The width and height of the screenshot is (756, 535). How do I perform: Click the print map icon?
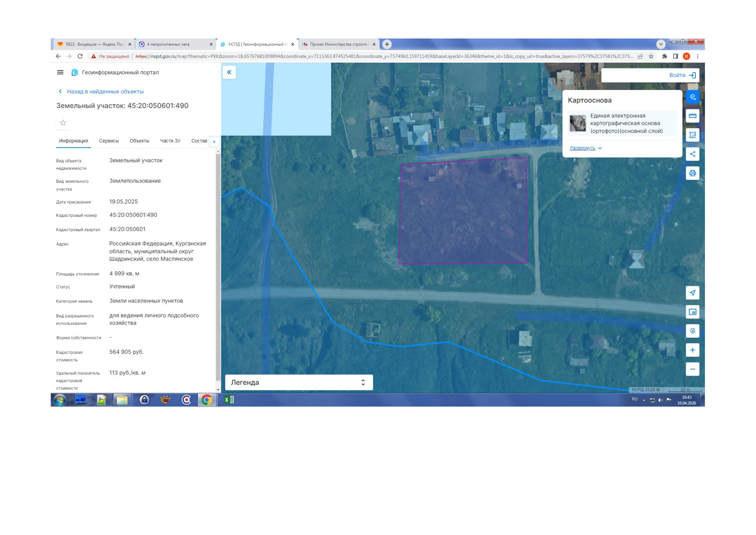coord(692,173)
